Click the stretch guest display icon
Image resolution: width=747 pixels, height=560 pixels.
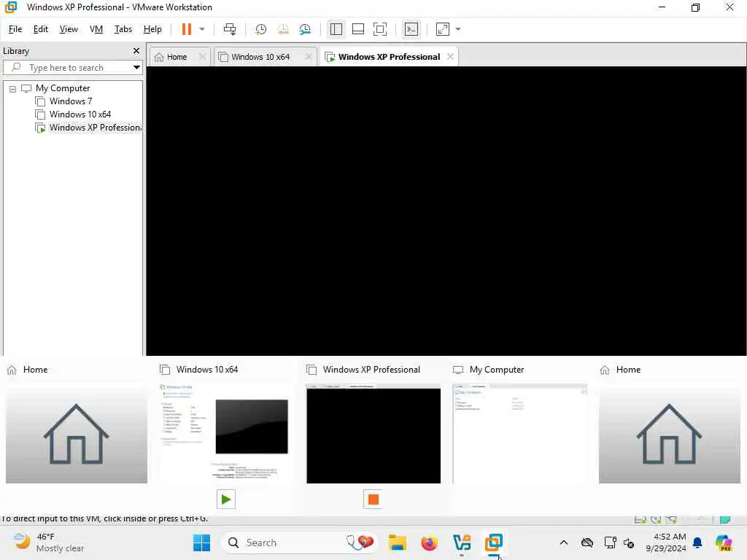coord(443,29)
